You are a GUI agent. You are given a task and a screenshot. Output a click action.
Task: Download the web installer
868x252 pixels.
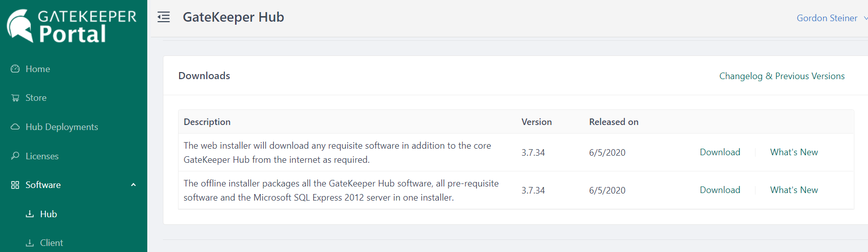click(x=720, y=152)
